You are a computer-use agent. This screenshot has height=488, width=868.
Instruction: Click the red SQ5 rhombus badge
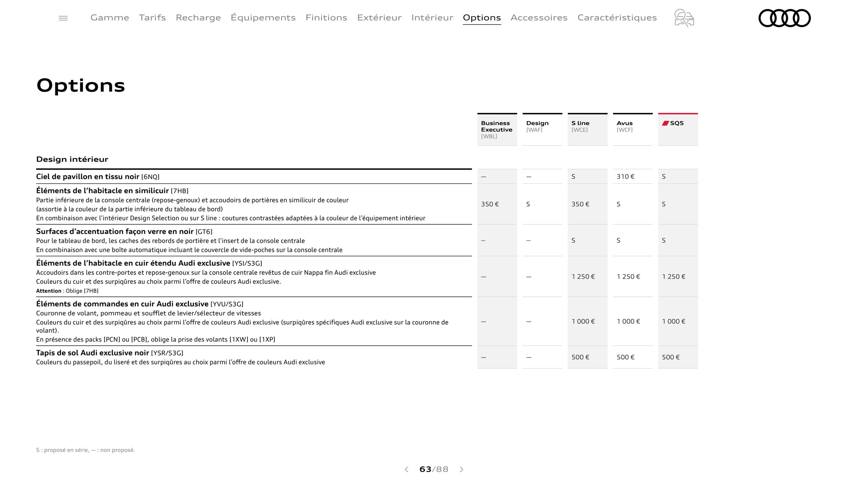[665, 123]
